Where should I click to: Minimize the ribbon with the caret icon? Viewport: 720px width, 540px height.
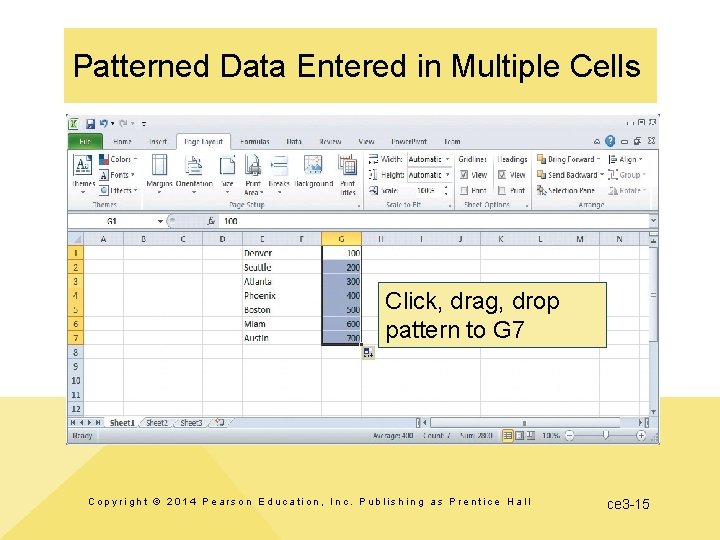[596, 141]
